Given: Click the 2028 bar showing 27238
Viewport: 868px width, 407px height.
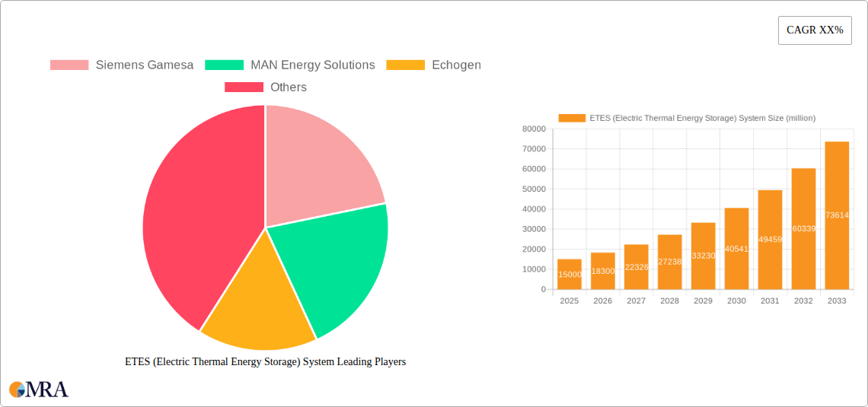Looking at the screenshot, I should [x=669, y=262].
